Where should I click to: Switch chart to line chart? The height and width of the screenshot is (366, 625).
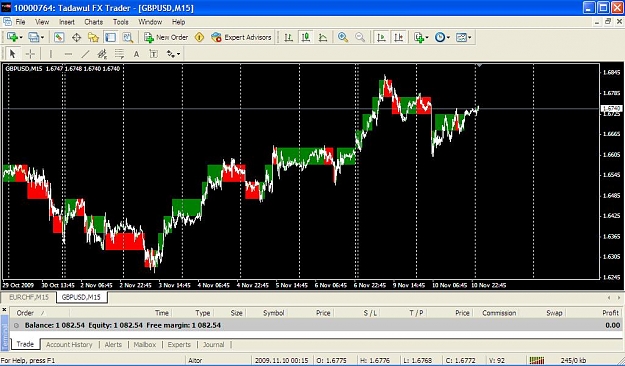click(323, 37)
